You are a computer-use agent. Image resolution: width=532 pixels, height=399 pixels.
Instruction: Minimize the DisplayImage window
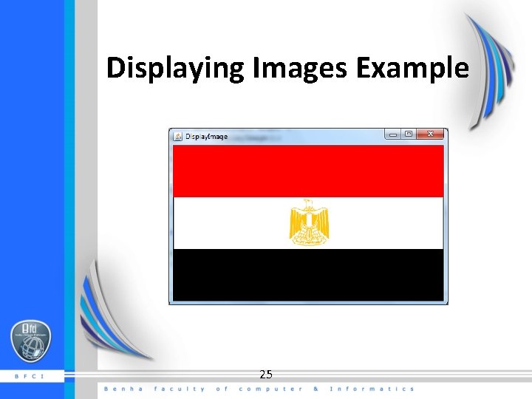coord(393,134)
